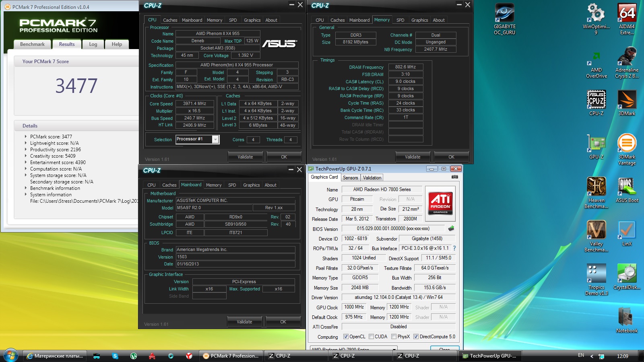Select the Tropics Demo v1.3 desktop icon
Viewport: 644px width, 362px height.
[596, 280]
